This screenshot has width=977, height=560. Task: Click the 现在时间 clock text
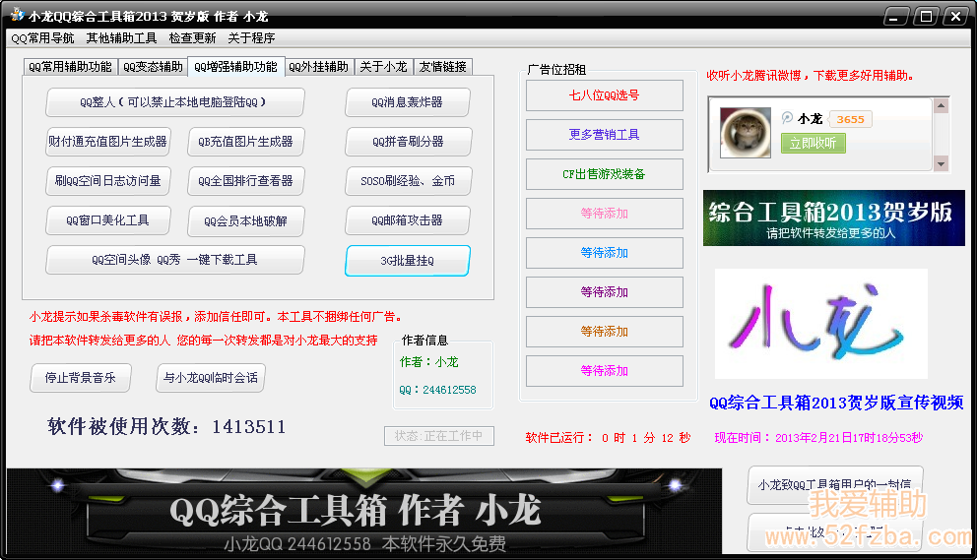(x=818, y=438)
